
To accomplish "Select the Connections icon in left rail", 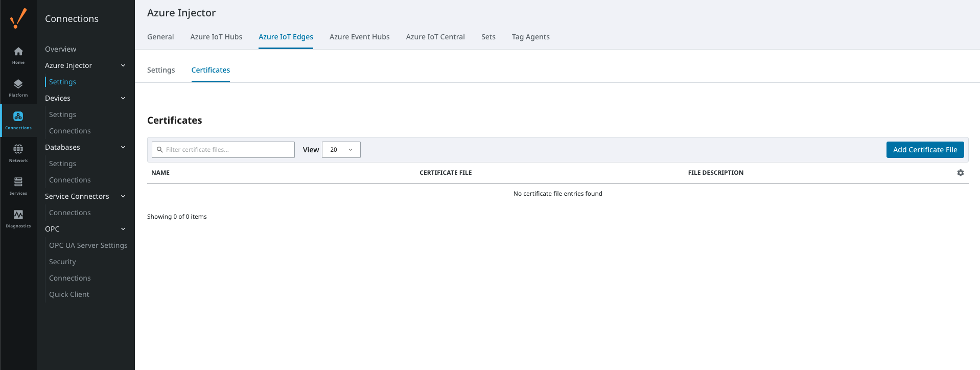I will (x=18, y=117).
